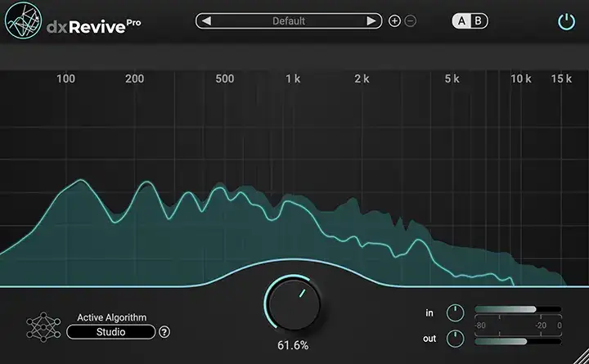Click the 2 k frequency label
Viewport: 589px width, 364px height.
(x=362, y=79)
